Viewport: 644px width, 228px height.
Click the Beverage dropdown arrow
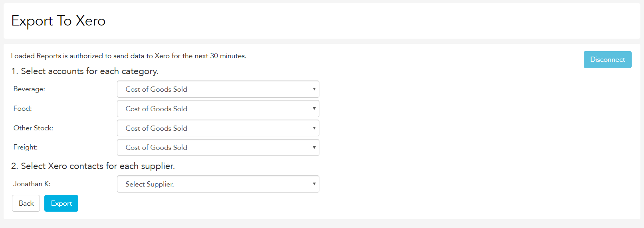tap(314, 89)
